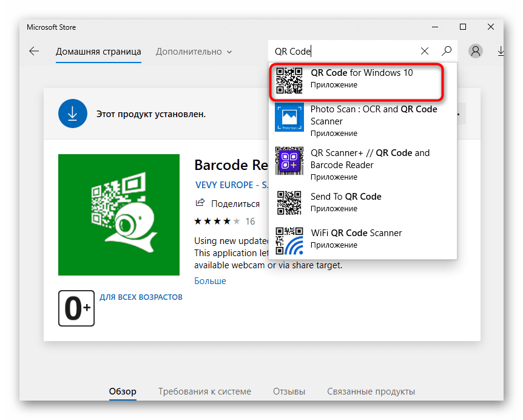This screenshot has height=420, width=523.
Task: Open VEVY EUROPE publisher link
Action: coord(232,185)
